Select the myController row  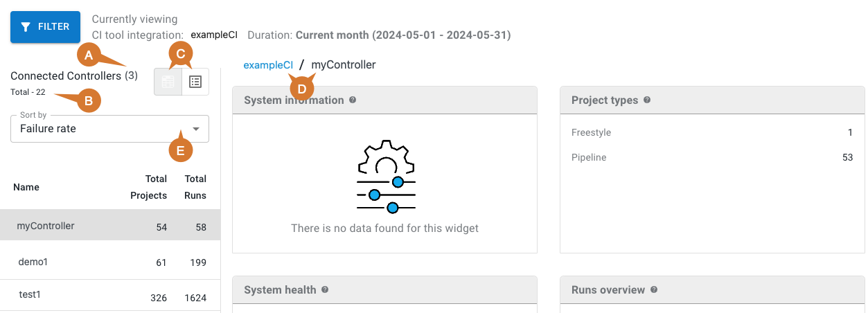pyautogui.click(x=110, y=226)
